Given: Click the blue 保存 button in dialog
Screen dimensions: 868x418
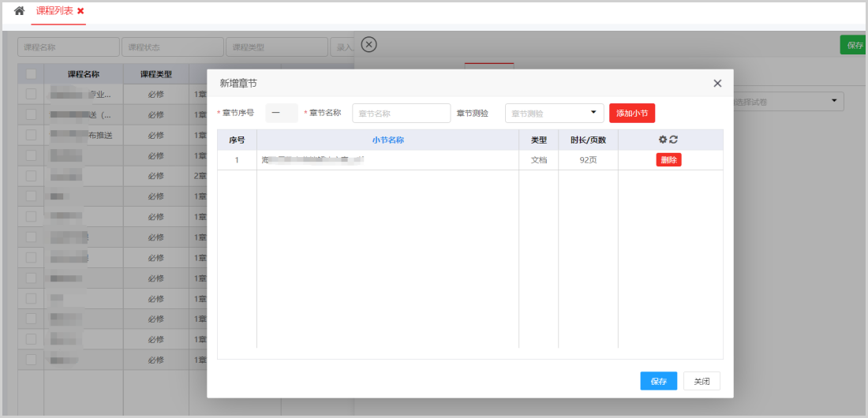Looking at the screenshot, I should point(658,381).
